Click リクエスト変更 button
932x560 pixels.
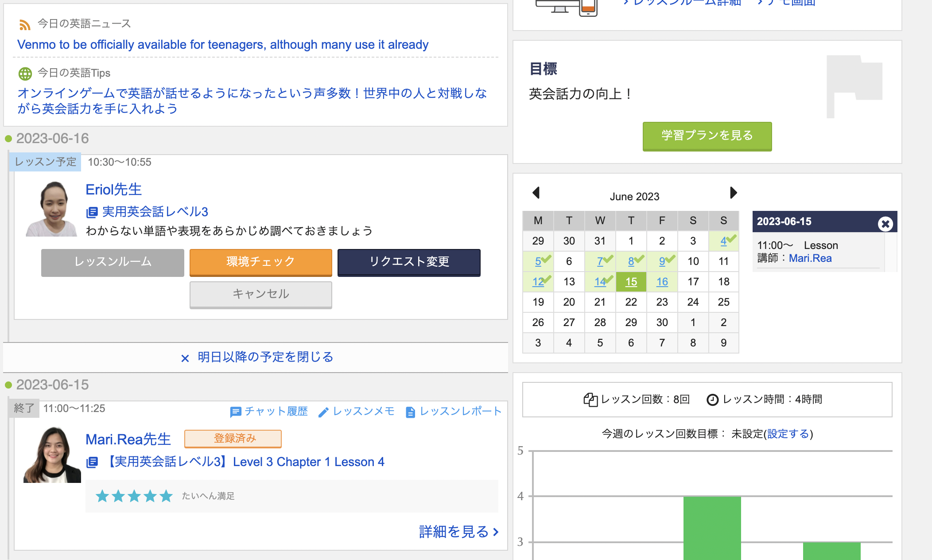point(409,262)
